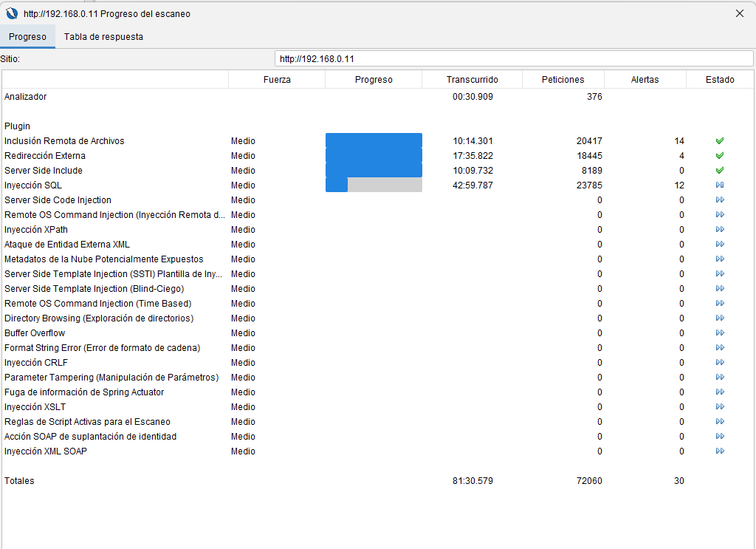Click the skip icon for Inyección SQL
The height and width of the screenshot is (549, 756).
(720, 185)
